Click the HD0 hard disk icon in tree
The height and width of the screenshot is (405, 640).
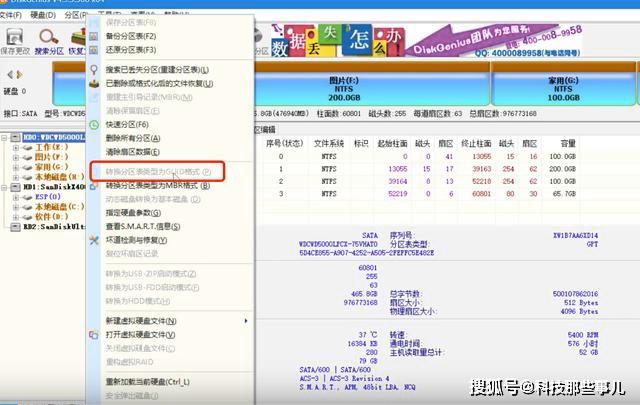(16, 137)
